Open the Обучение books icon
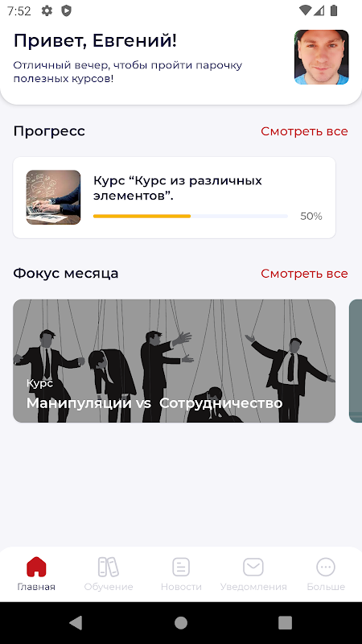Image resolution: width=362 pixels, height=644 pixels. (x=109, y=567)
